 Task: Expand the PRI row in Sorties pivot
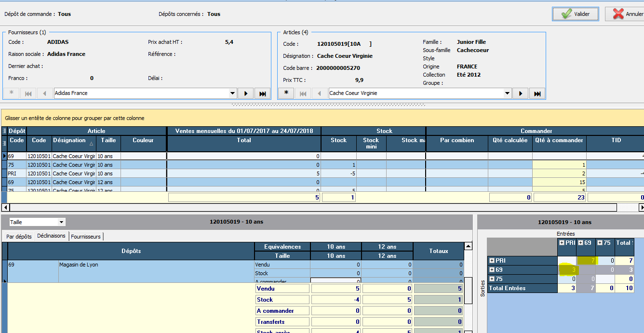click(492, 261)
